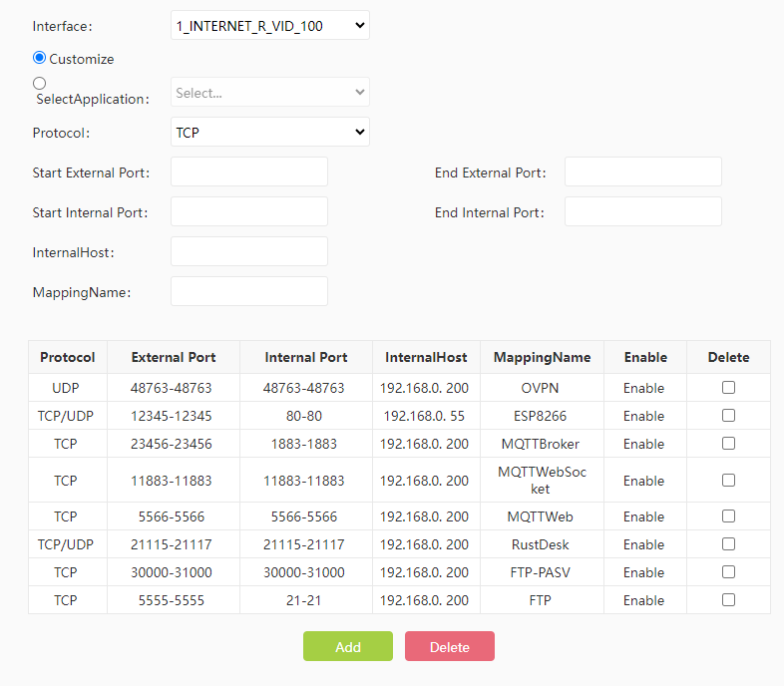The image size is (784, 686).
Task: Tick delete checkbox for FTP row
Action: [x=728, y=600]
